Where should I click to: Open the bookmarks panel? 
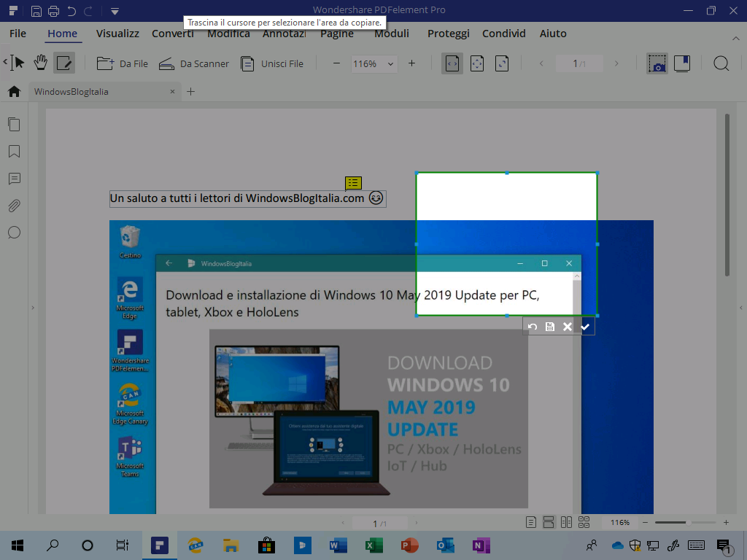pyautogui.click(x=15, y=152)
